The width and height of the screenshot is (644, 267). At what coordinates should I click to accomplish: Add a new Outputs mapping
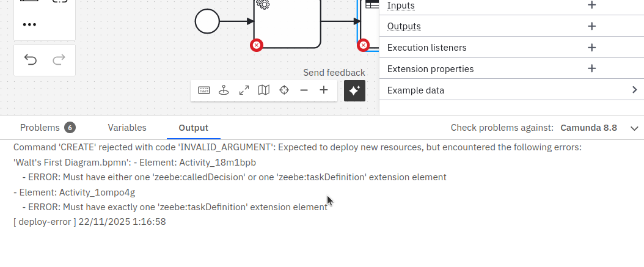591,26
